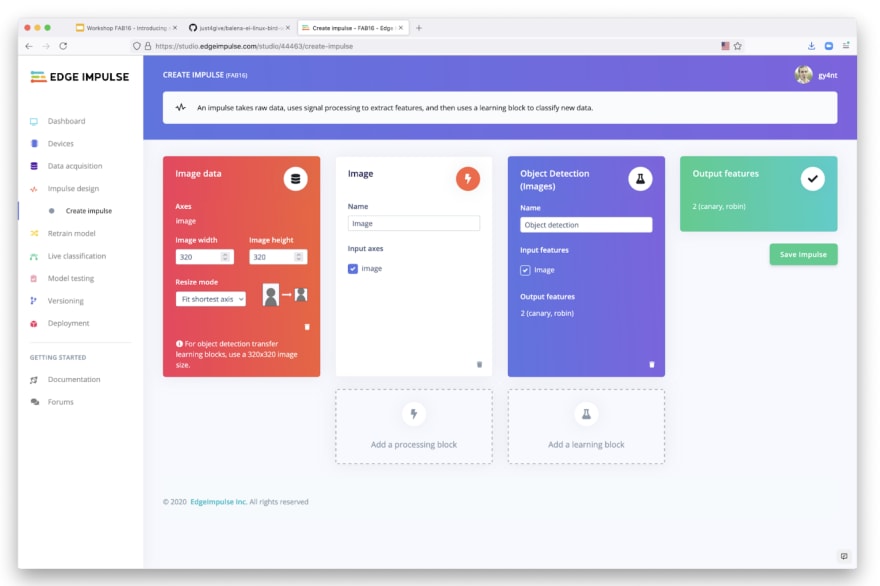
Task: Open the Resize mode dropdown
Action: (x=210, y=299)
